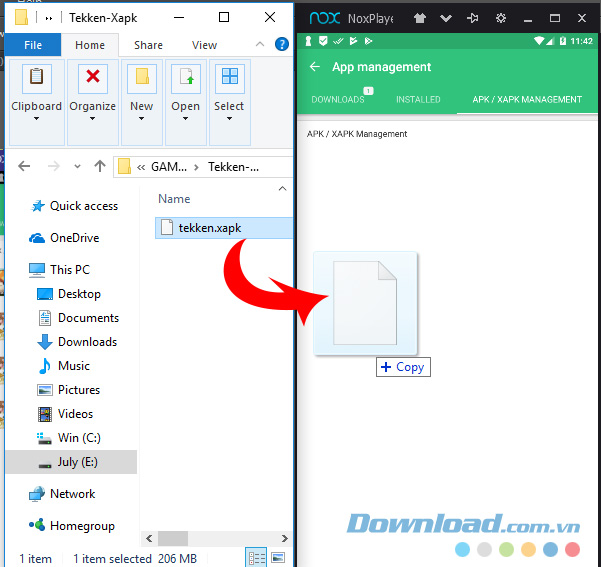This screenshot has height=567, width=601.
Task: Click the horizontal scrollbar right arrow
Action: (x=284, y=538)
